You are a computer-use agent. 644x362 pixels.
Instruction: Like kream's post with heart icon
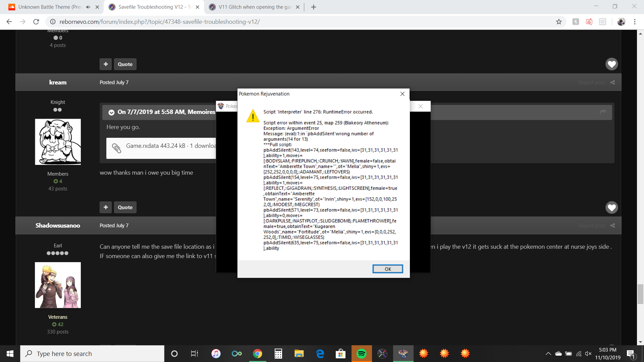[x=611, y=207]
